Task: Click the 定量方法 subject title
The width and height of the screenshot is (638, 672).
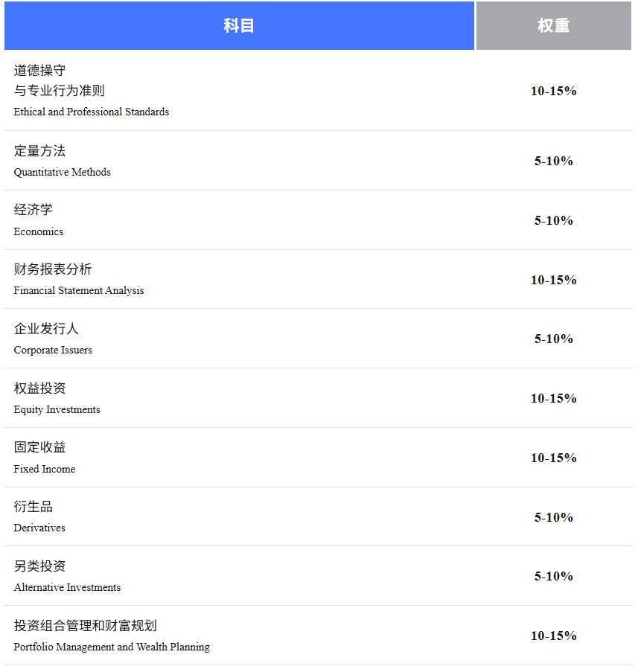Action: pyautogui.click(x=39, y=151)
